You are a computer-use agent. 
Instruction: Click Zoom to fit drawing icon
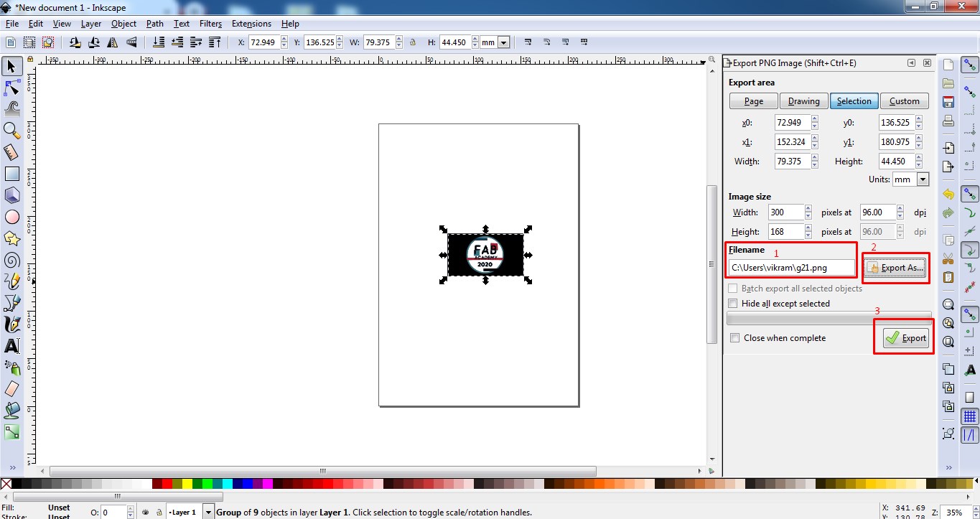pos(948,323)
